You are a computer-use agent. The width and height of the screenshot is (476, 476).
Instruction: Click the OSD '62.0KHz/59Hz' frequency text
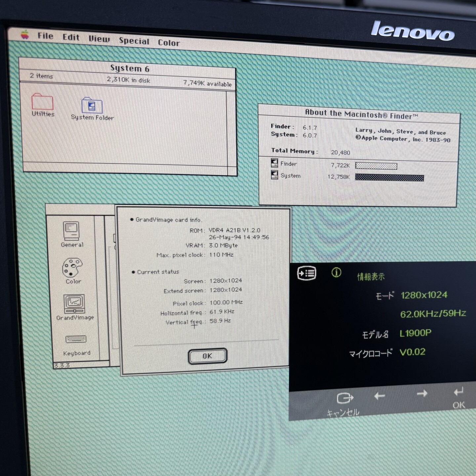click(x=433, y=313)
